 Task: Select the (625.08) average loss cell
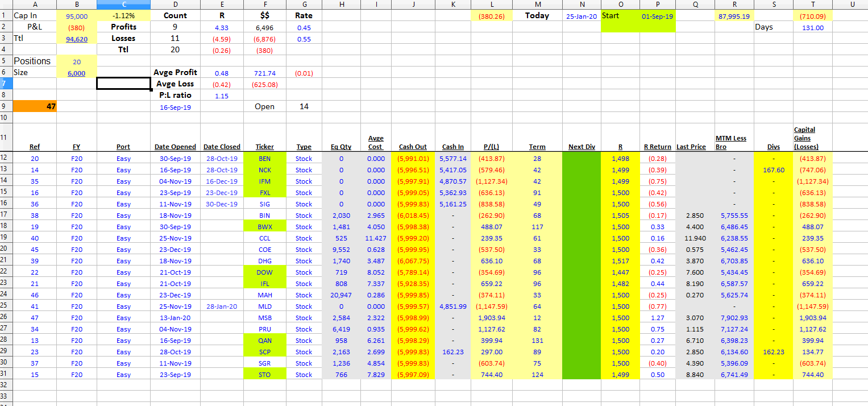(x=265, y=84)
